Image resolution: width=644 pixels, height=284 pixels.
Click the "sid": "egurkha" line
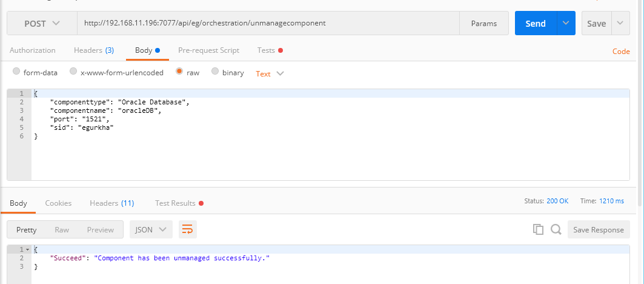coord(81,128)
